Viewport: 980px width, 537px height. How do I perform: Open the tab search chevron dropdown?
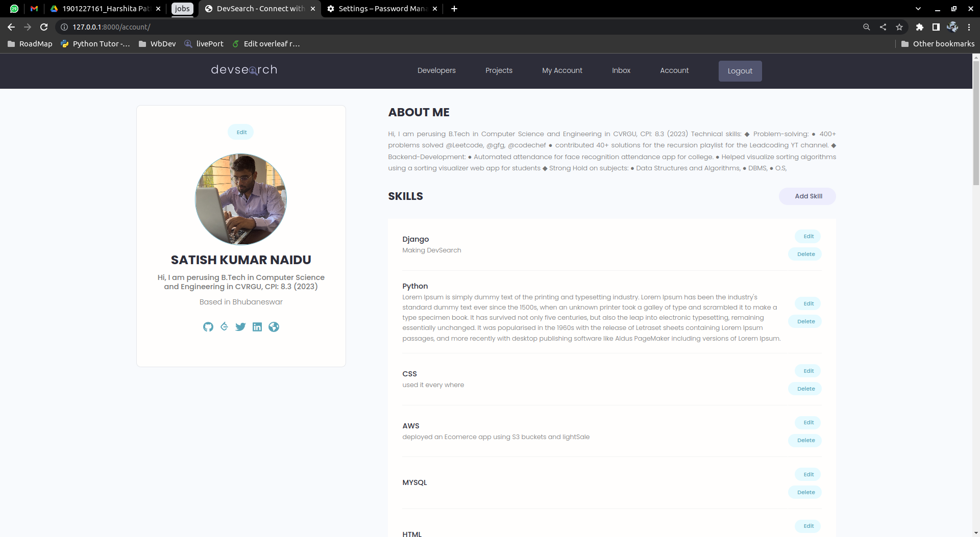918,9
